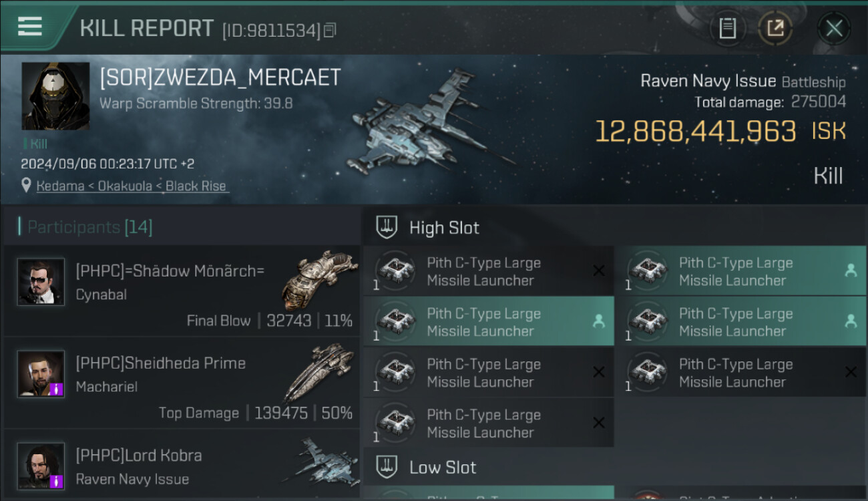The width and height of the screenshot is (868, 501).
Task: Open the hamburger menu button
Action: coord(30,27)
